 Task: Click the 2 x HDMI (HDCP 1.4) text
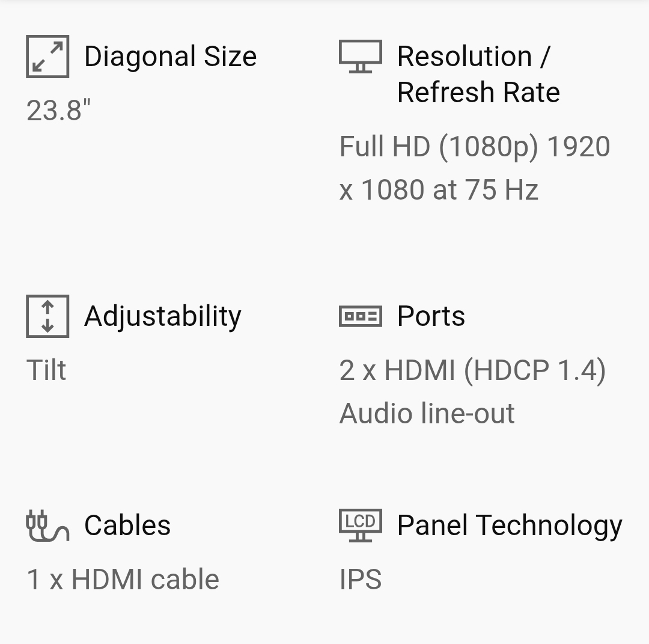pos(473,370)
